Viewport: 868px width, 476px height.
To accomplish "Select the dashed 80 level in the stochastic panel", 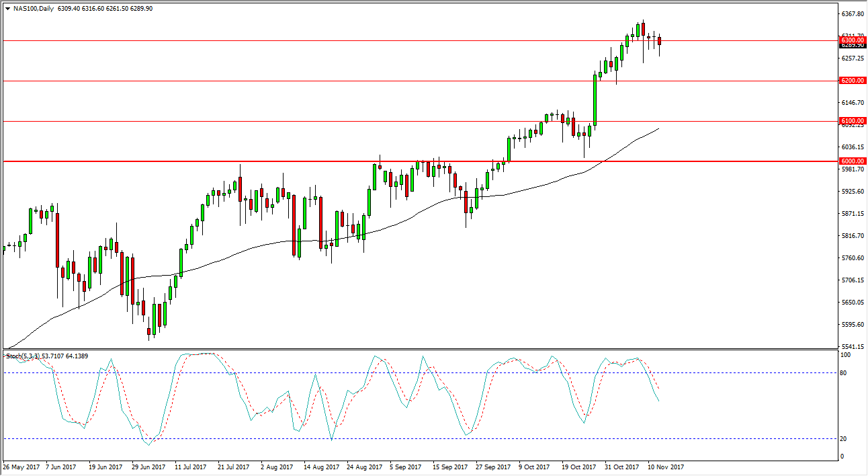I will pyautogui.click(x=403, y=372).
